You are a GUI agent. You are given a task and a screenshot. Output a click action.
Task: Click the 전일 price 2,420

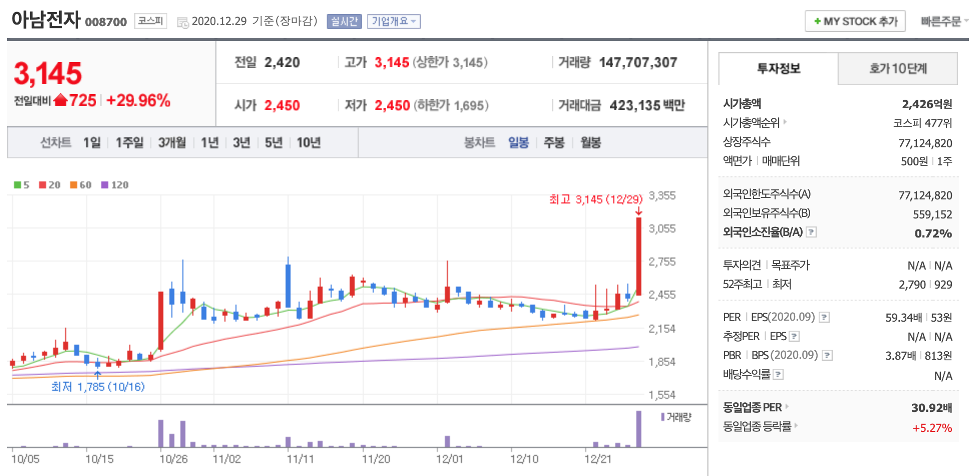pos(282,63)
